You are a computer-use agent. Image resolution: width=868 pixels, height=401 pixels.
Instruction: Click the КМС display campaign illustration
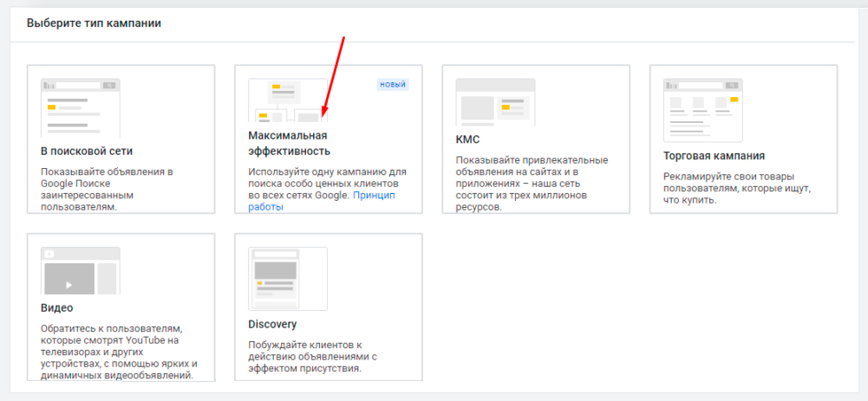click(495, 102)
